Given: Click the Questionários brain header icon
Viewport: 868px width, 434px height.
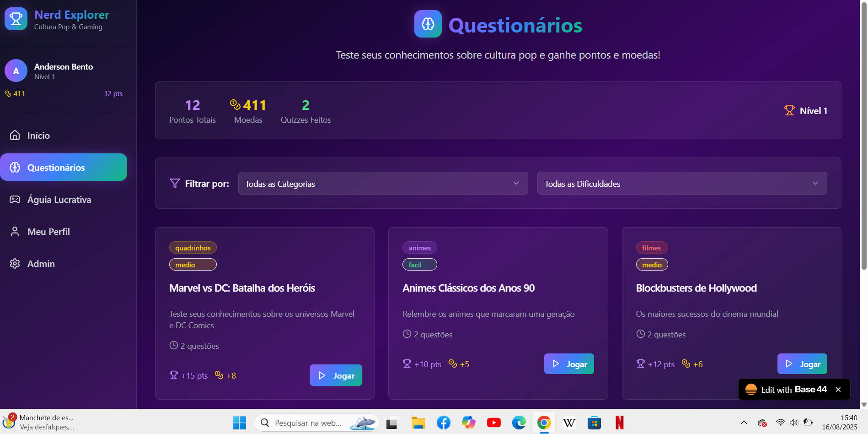Looking at the screenshot, I should [428, 24].
